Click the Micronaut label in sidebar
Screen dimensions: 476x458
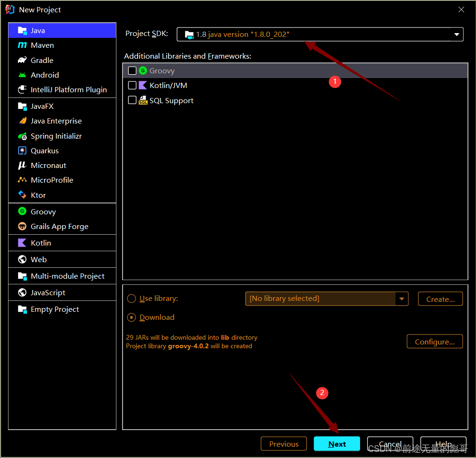click(x=48, y=166)
